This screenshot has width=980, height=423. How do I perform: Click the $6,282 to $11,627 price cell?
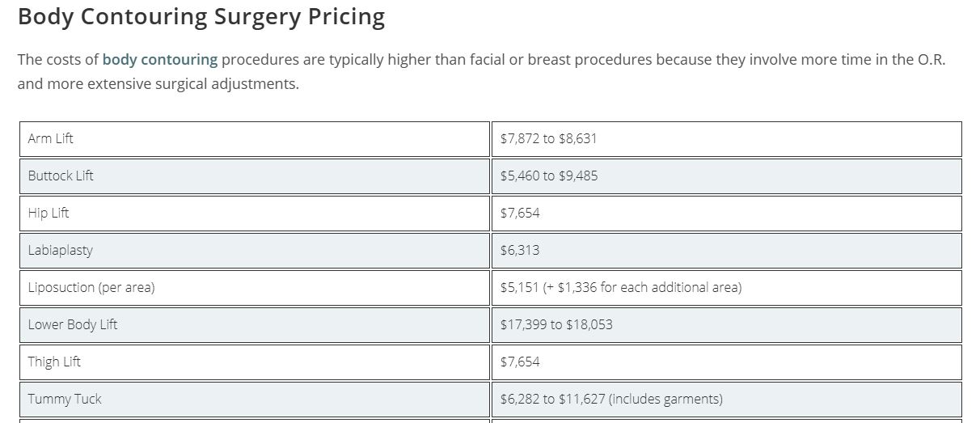[727, 400]
